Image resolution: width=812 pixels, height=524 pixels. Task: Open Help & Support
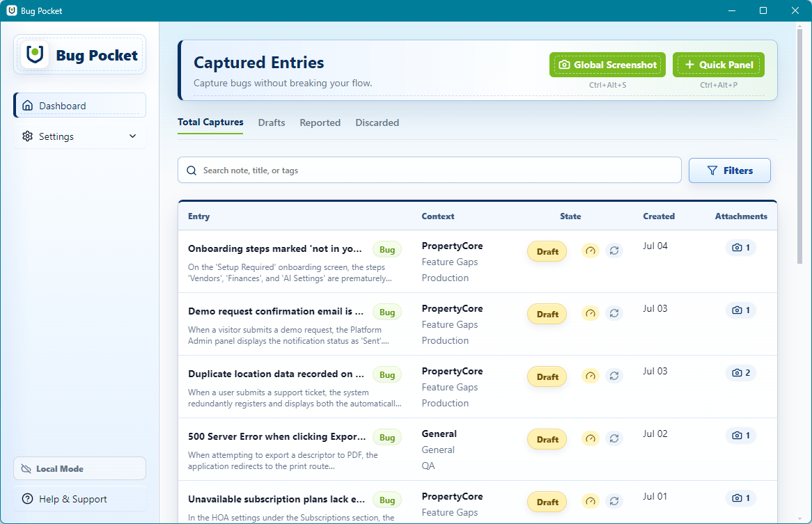click(x=80, y=499)
